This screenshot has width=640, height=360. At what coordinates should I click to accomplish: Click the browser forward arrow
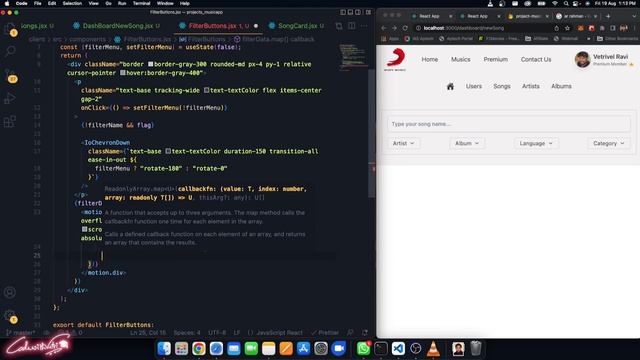click(x=394, y=28)
